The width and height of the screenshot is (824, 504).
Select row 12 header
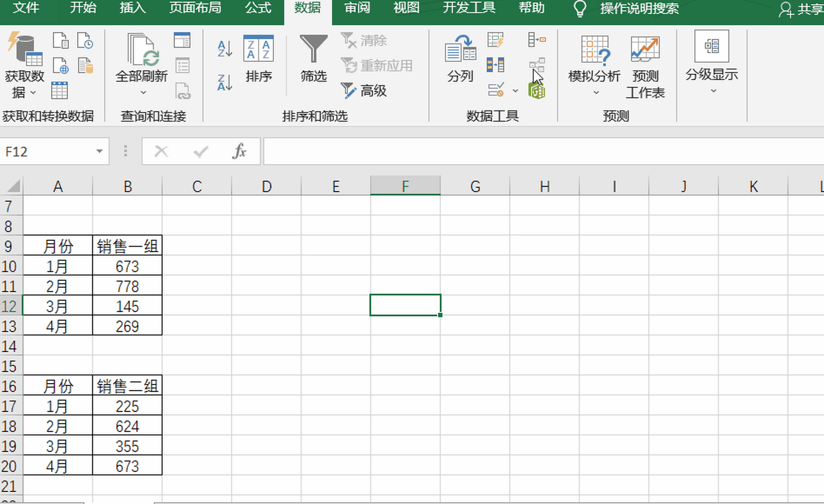coord(11,306)
